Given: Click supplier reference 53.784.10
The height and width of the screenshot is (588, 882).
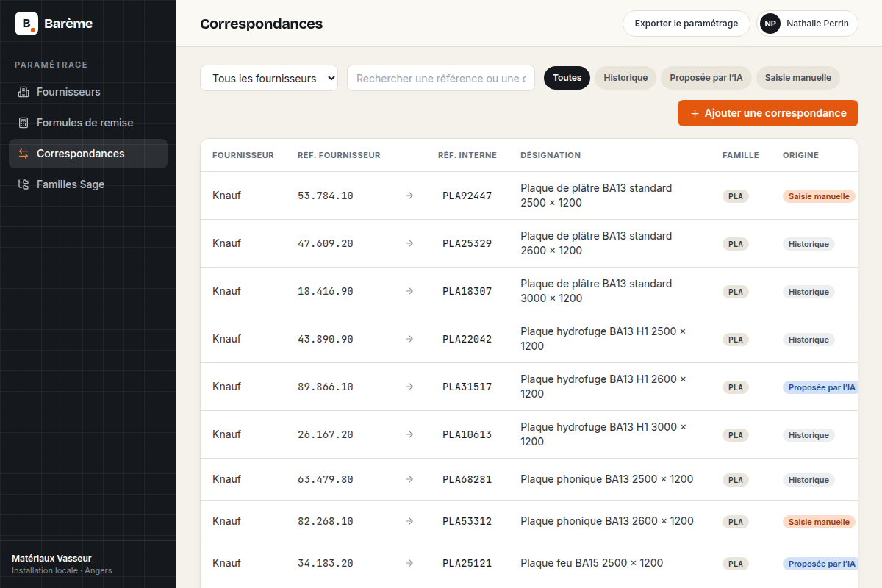Looking at the screenshot, I should (x=326, y=196).
